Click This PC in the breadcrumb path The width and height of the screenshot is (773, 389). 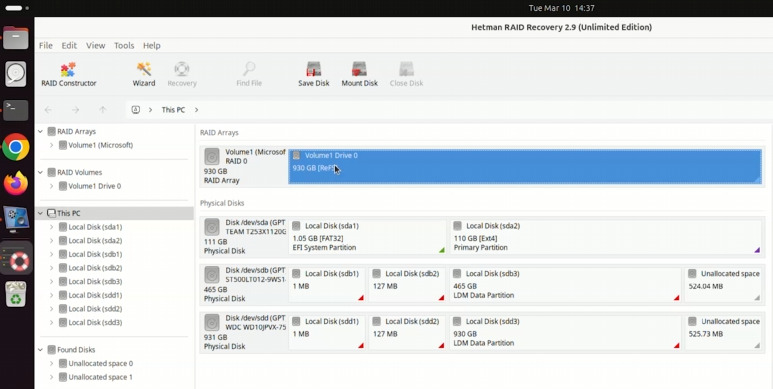point(173,110)
